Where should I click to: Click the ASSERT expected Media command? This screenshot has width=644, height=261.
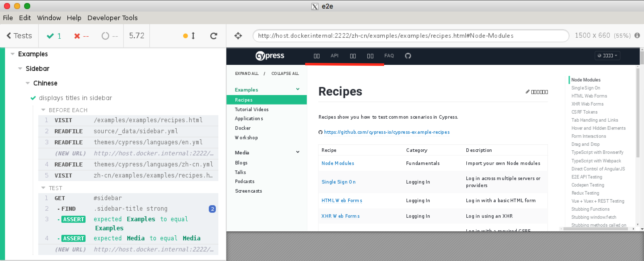pos(128,238)
